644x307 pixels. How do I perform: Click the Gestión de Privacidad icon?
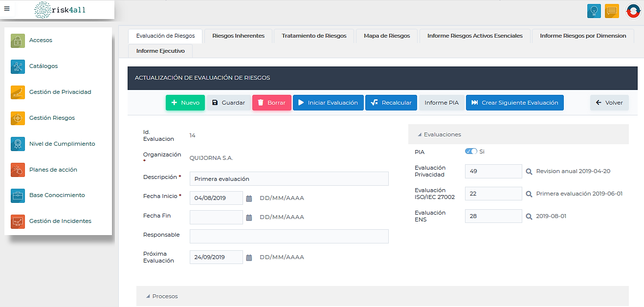tap(18, 92)
